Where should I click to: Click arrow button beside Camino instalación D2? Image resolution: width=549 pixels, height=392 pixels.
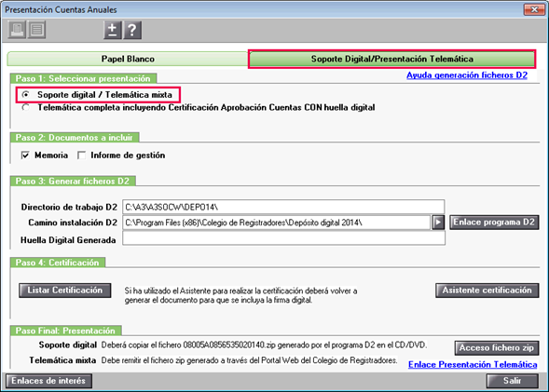[x=438, y=223]
